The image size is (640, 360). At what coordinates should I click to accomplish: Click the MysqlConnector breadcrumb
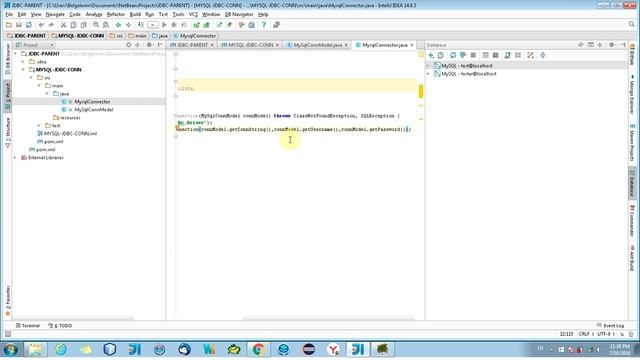pos(195,36)
